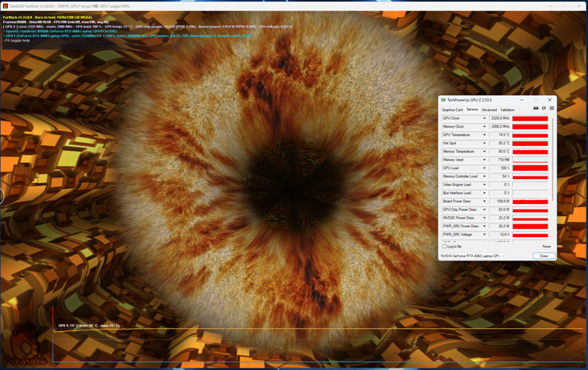Click the 23.2 W MVDDC Power Draw value
The height and width of the screenshot is (370, 588).
click(x=500, y=218)
